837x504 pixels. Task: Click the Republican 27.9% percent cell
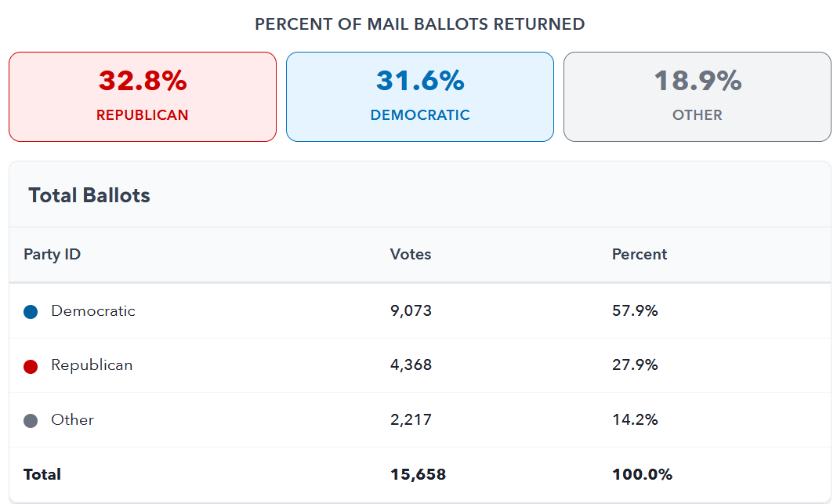635,365
